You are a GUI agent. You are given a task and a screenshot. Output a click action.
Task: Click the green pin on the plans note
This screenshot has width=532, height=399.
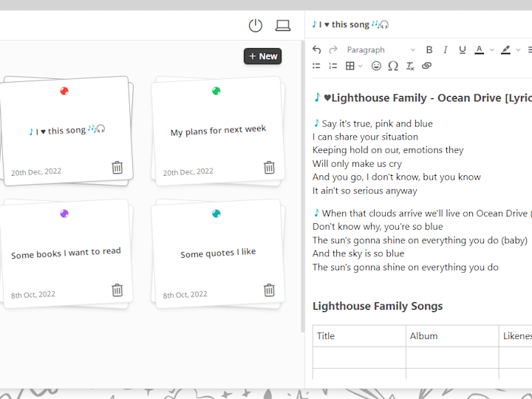[x=216, y=91]
